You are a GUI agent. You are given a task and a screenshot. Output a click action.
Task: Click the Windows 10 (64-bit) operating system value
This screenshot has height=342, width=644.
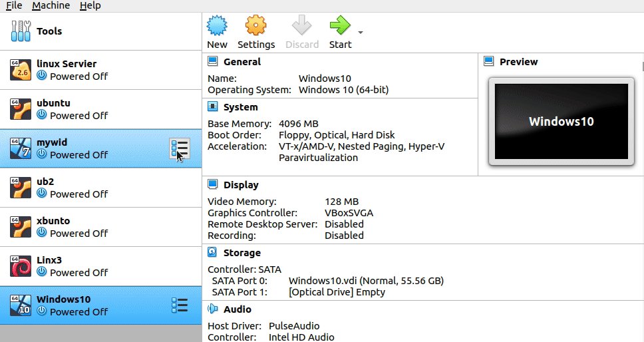click(x=343, y=90)
